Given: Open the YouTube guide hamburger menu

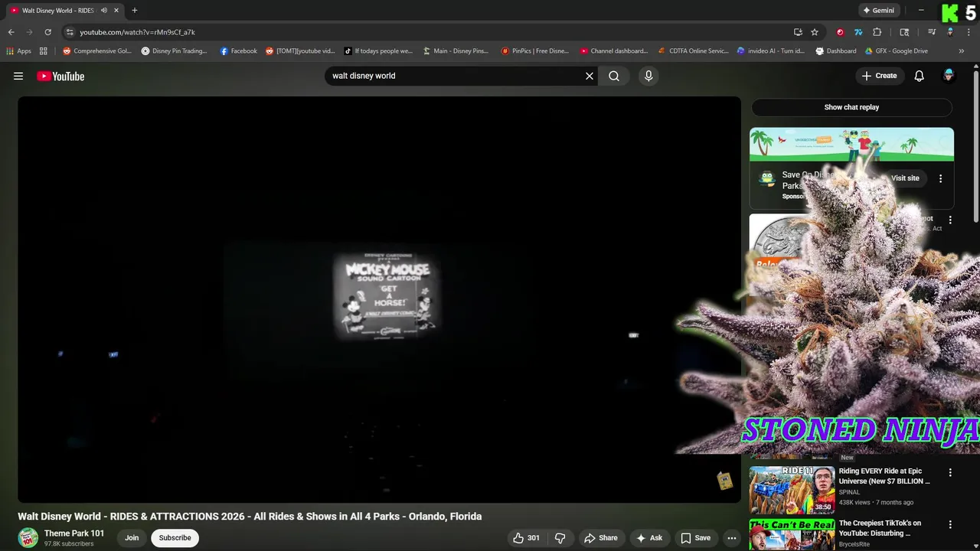Looking at the screenshot, I should (18, 76).
